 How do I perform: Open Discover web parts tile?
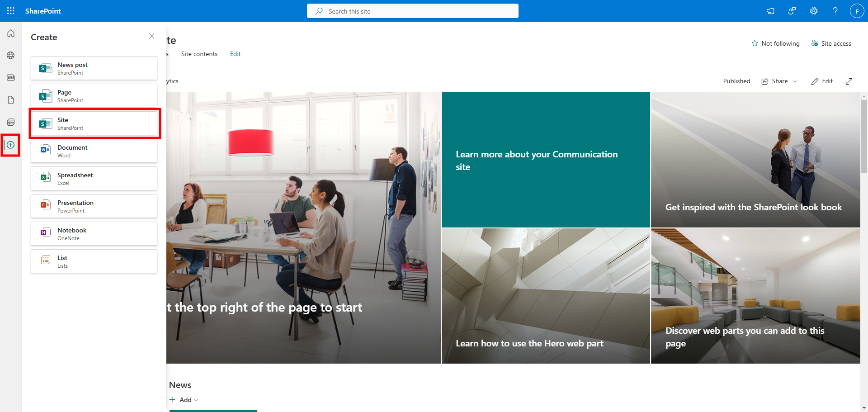click(x=755, y=296)
